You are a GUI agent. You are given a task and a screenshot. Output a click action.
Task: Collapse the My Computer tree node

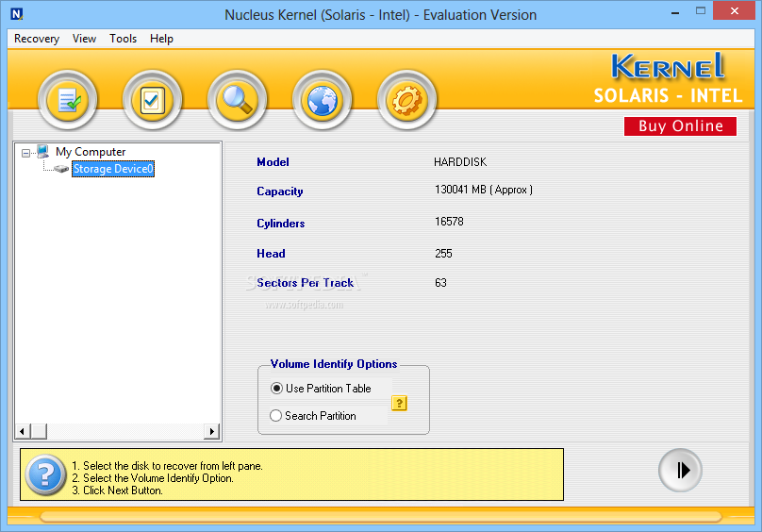coord(25,153)
